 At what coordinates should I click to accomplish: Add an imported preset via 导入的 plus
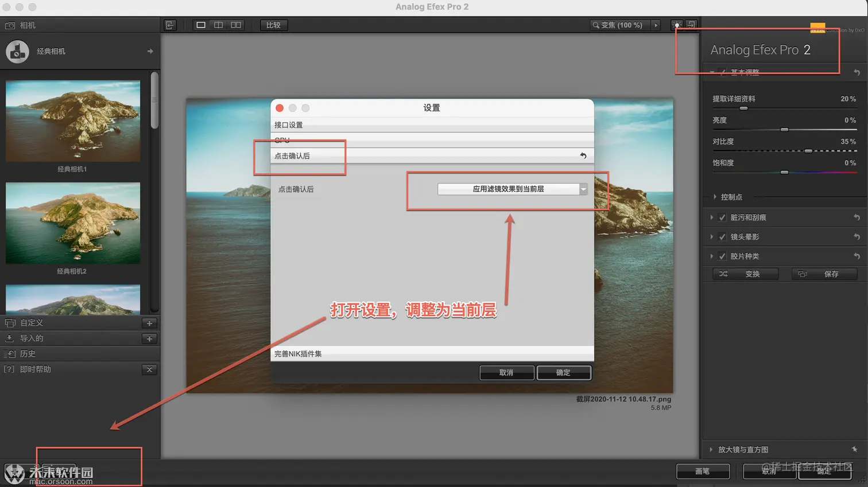(x=149, y=338)
